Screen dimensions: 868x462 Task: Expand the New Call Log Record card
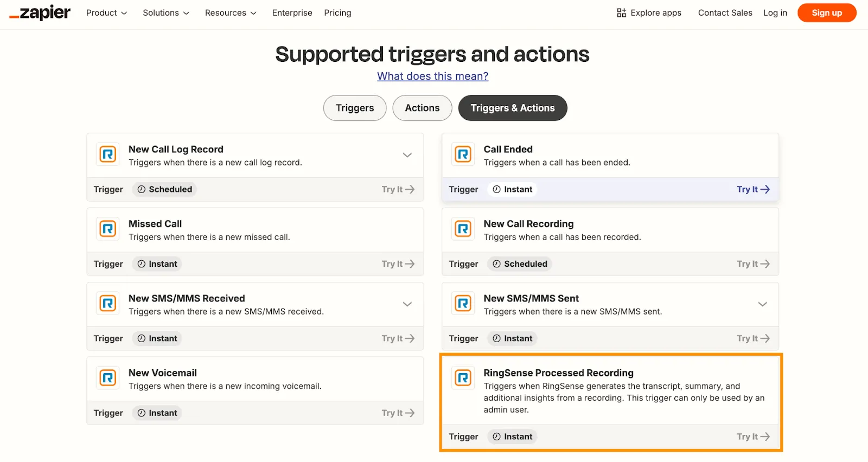click(x=407, y=155)
